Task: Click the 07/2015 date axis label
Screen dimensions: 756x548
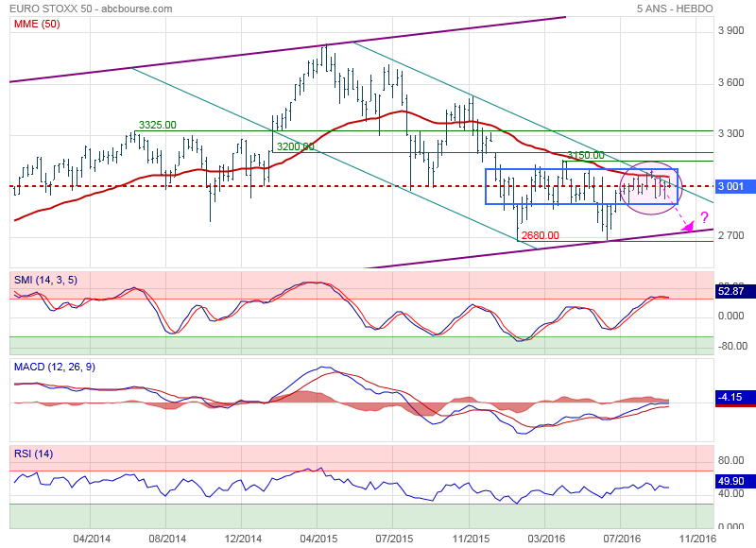Action: click(x=394, y=539)
